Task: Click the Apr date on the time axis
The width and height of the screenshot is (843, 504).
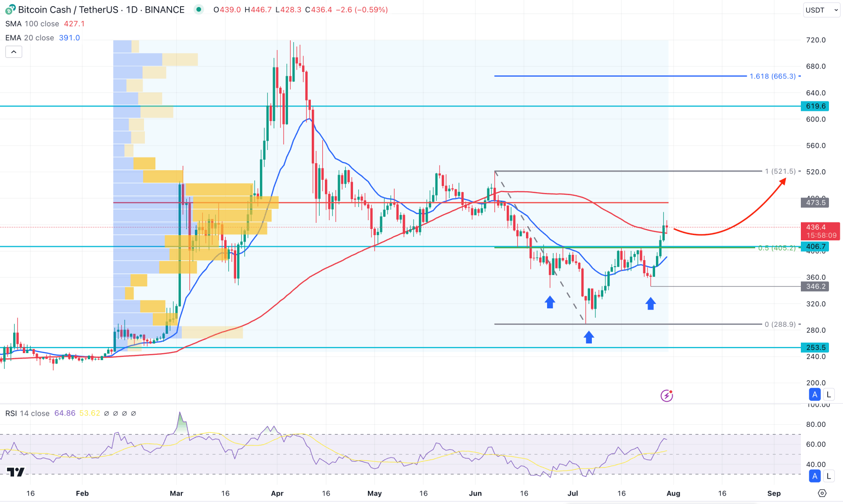Action: (x=277, y=493)
